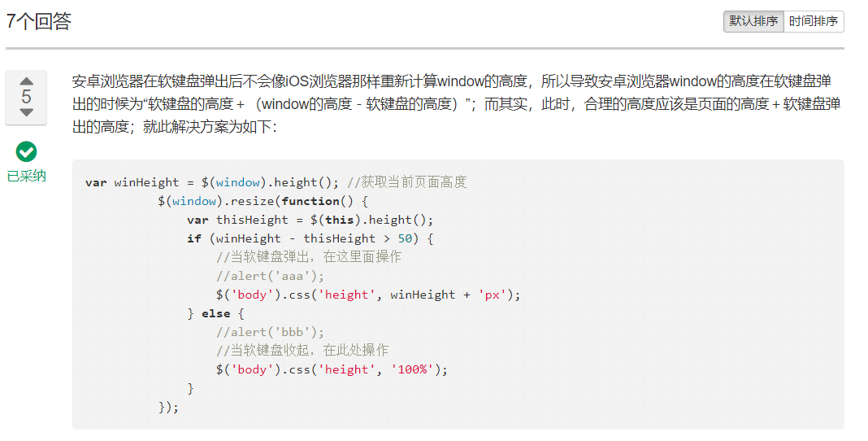Image resolution: width=868 pixels, height=441 pixels.
Task: Downvote the accepted answer
Action: pos(26,112)
